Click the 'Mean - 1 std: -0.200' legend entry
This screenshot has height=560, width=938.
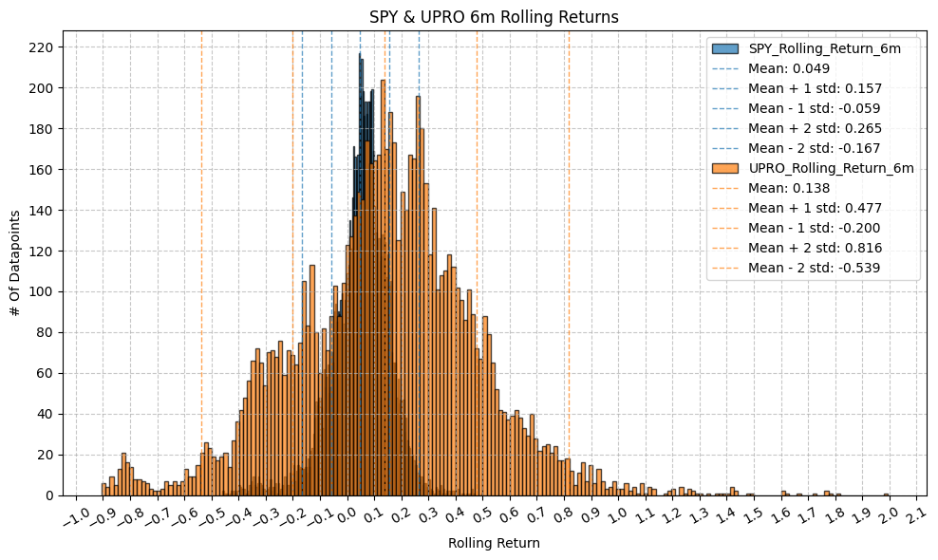[x=814, y=228]
